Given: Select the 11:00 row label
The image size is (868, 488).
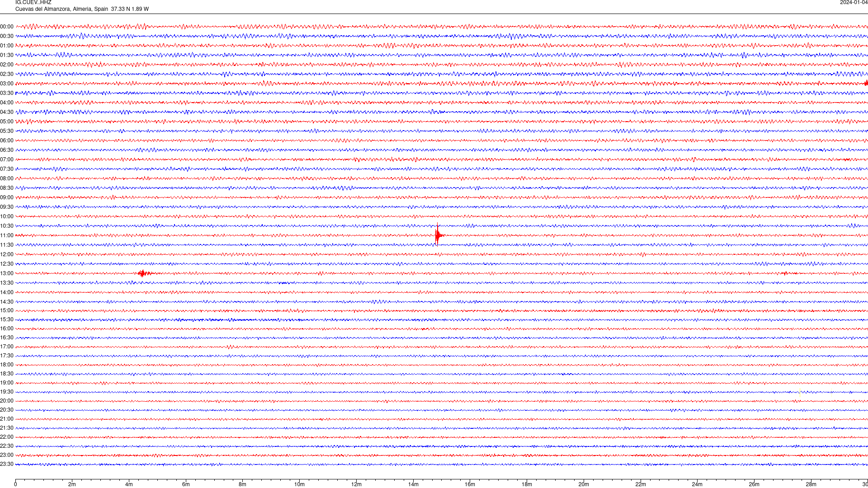Looking at the screenshot, I should click(7, 235).
